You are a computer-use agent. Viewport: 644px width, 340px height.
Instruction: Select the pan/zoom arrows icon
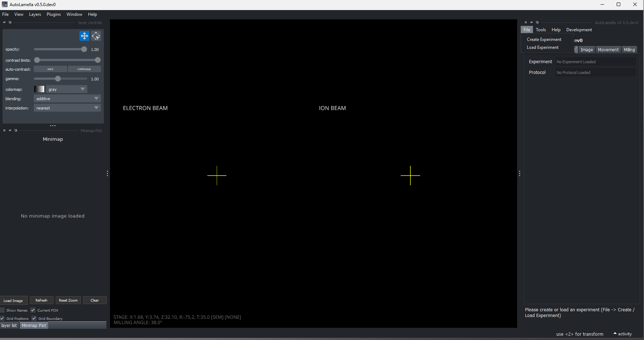point(84,36)
